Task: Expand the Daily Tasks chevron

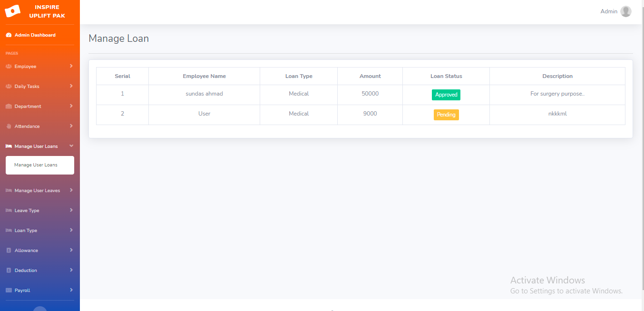Action: click(71, 86)
